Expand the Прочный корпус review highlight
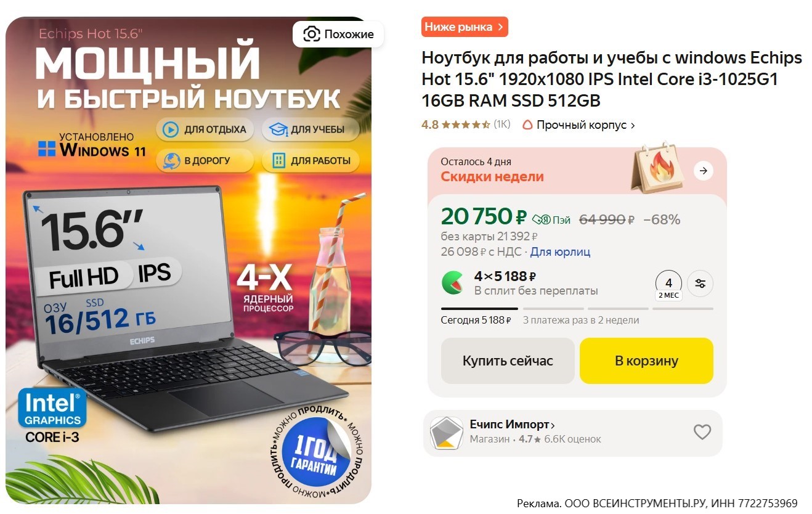 [x=579, y=125]
